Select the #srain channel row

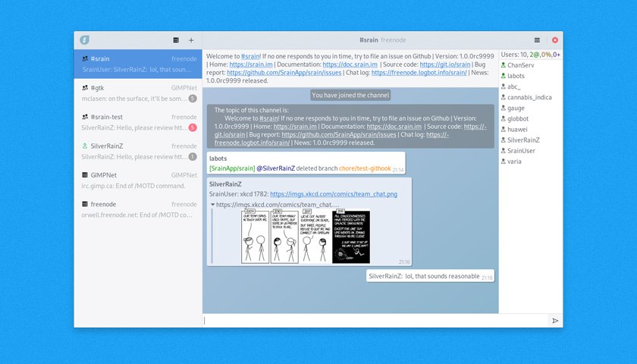click(x=138, y=64)
